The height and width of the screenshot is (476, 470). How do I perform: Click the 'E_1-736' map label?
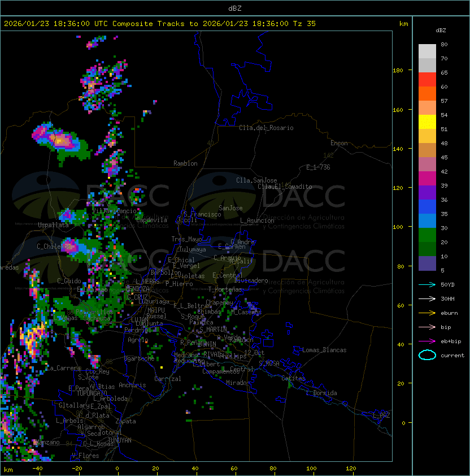[318, 167]
